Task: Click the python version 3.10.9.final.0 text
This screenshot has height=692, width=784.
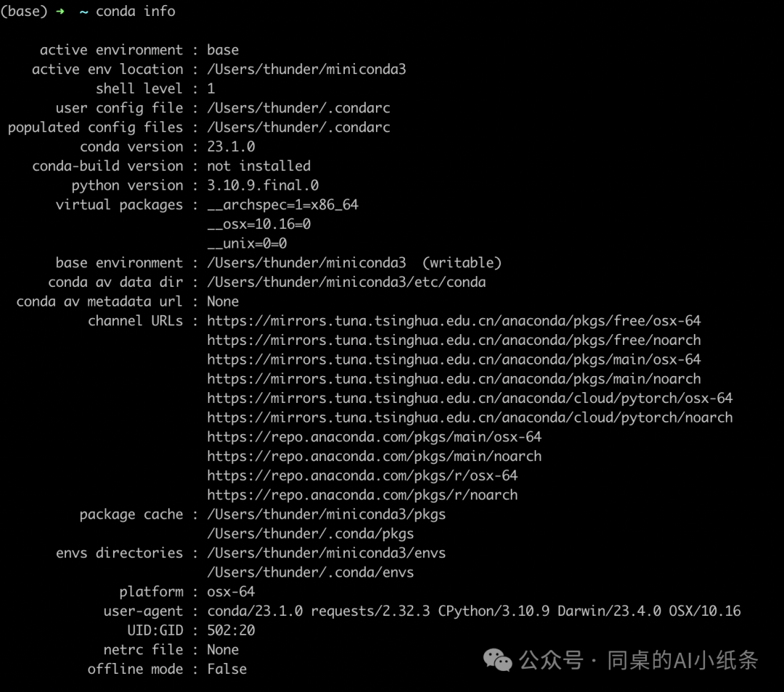Action: point(263,185)
